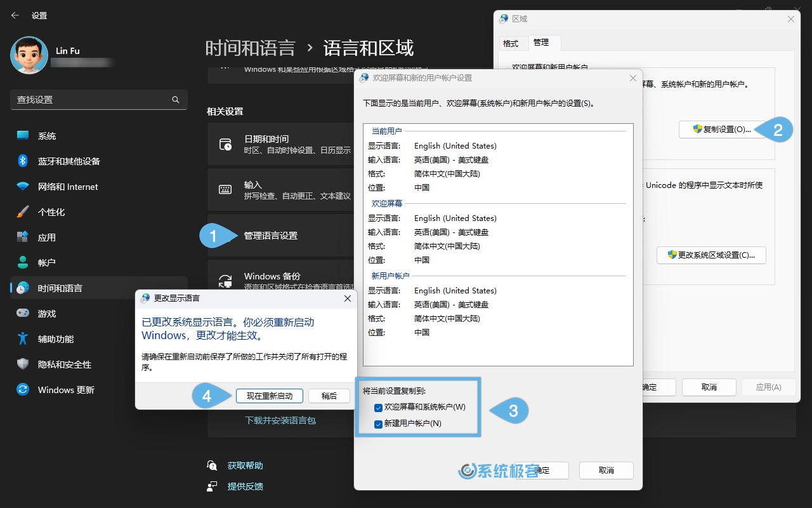Go back with the Settings back arrow
Screen dimensions: 812x508
pos(15,15)
